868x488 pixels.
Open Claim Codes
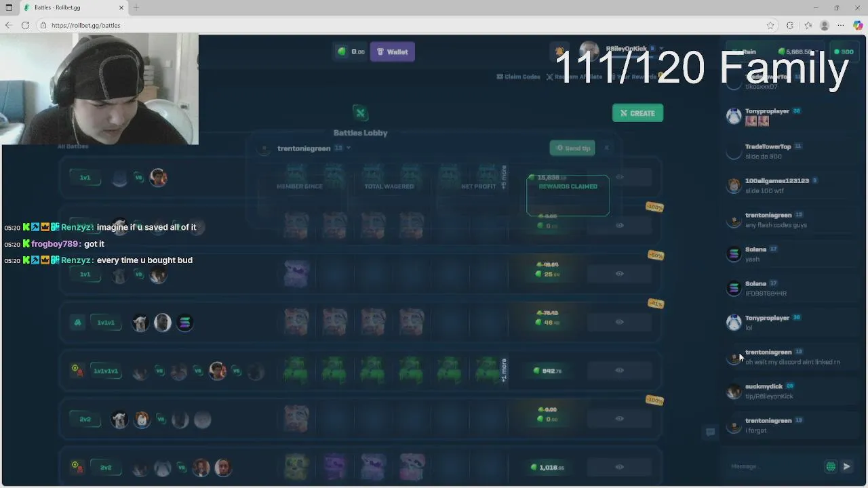tap(518, 77)
